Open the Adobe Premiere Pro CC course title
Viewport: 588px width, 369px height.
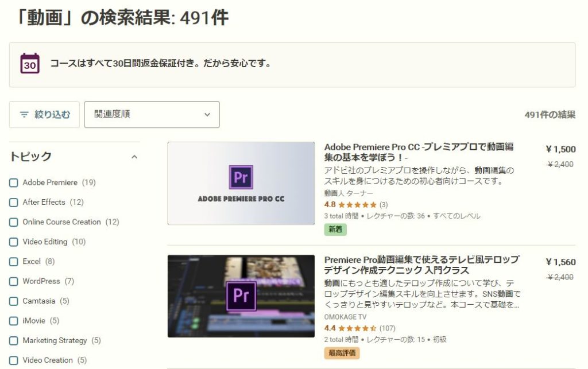point(419,152)
